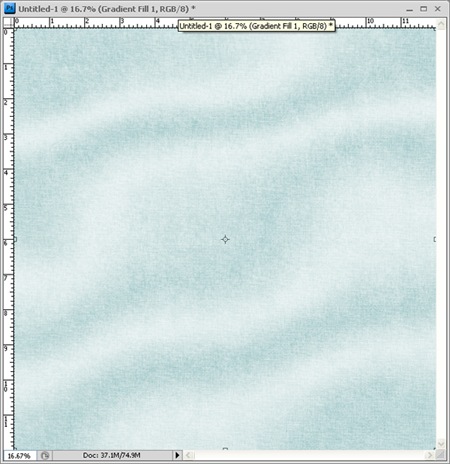
Task: Click the vertical scrollbar down arrow
Action: coord(441,444)
